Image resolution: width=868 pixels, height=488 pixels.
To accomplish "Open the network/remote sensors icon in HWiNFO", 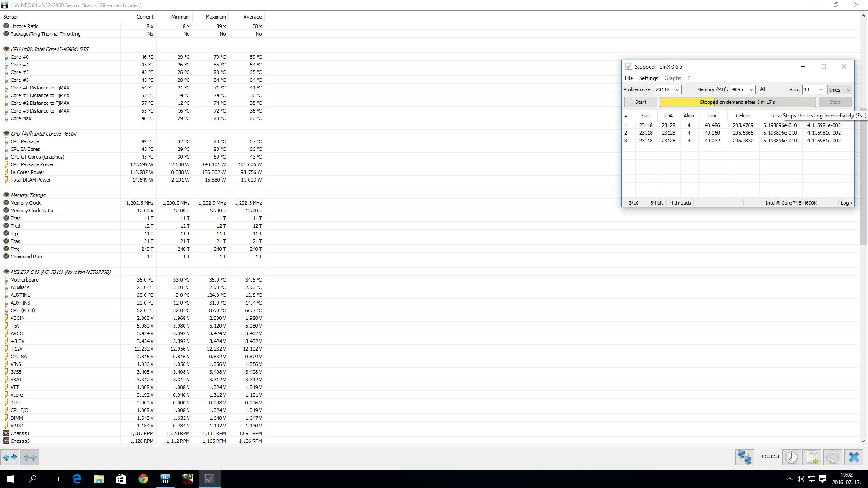I will [x=744, y=457].
